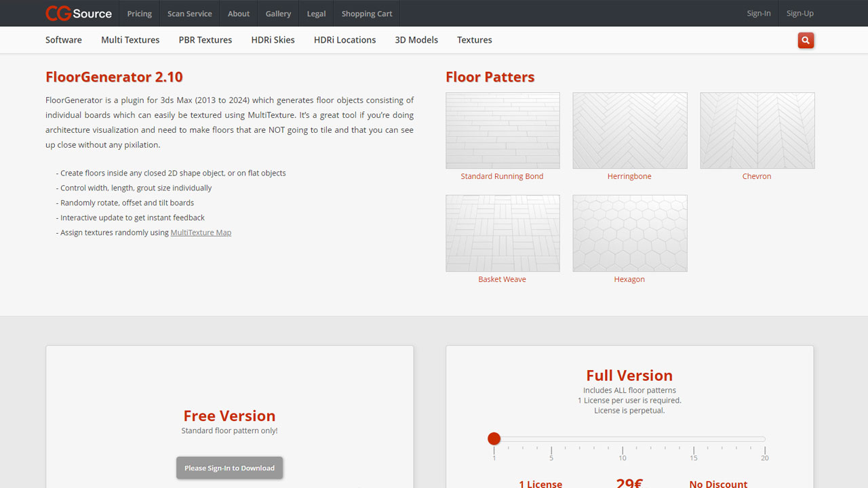
Task: Switch to the PBR Textures tab
Action: [205, 39]
